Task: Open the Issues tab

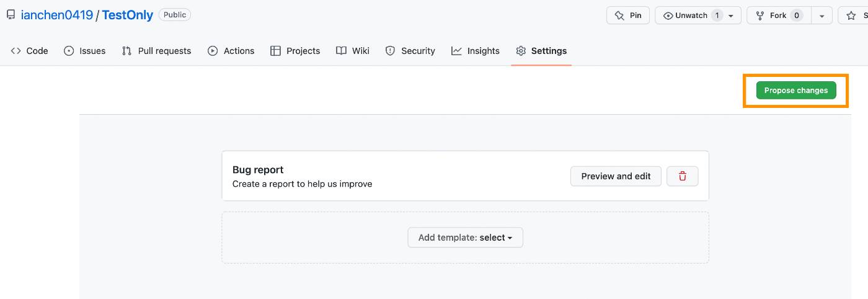Action: coord(85,51)
